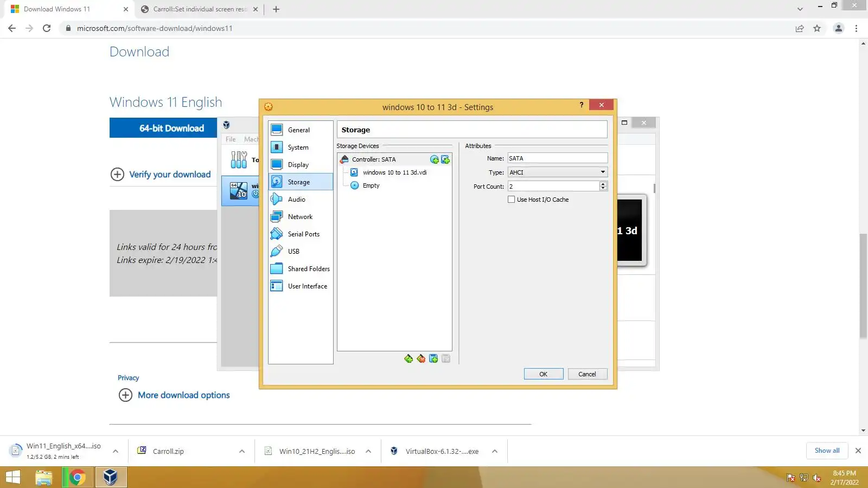This screenshot has height=488, width=868.
Task: Open Win11_English_x64 download options arrow
Action: point(116,451)
